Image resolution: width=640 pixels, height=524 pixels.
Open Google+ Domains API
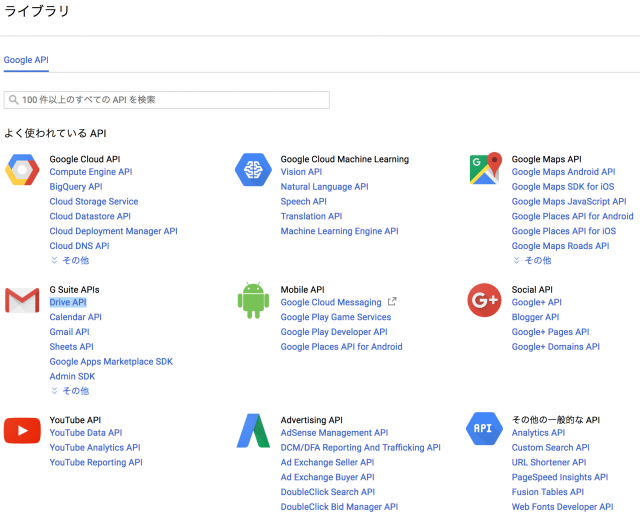point(556,347)
